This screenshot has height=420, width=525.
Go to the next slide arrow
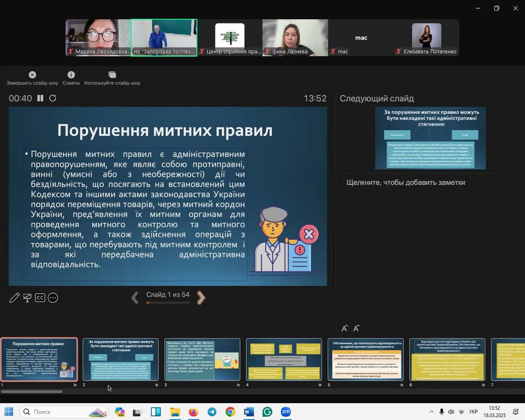[x=201, y=298]
